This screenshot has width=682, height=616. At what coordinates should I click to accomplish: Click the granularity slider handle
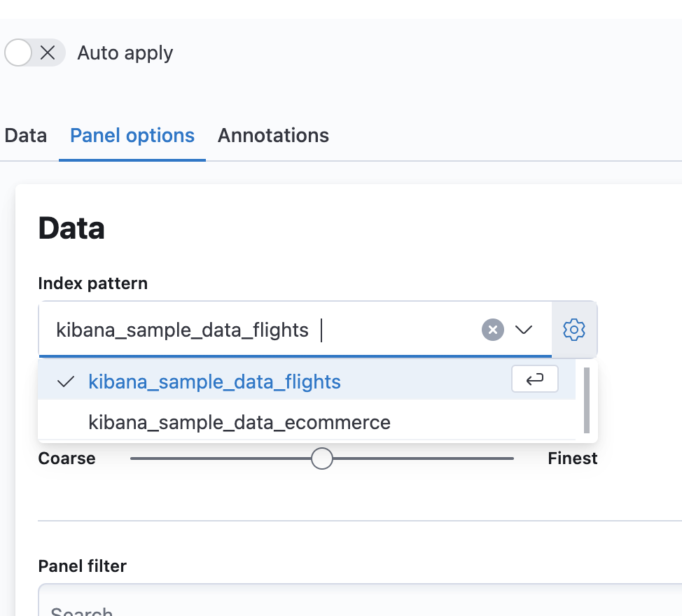(x=321, y=458)
